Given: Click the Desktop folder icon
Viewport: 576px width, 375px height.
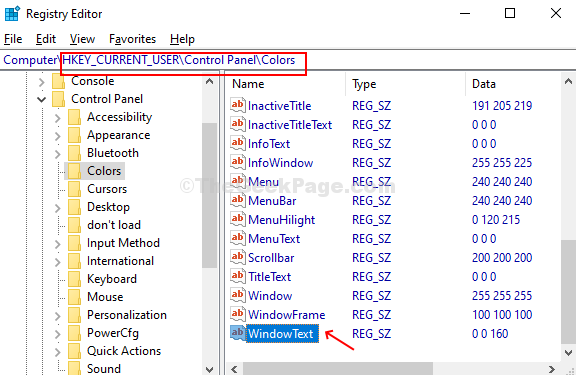Looking at the screenshot, I should (75, 207).
